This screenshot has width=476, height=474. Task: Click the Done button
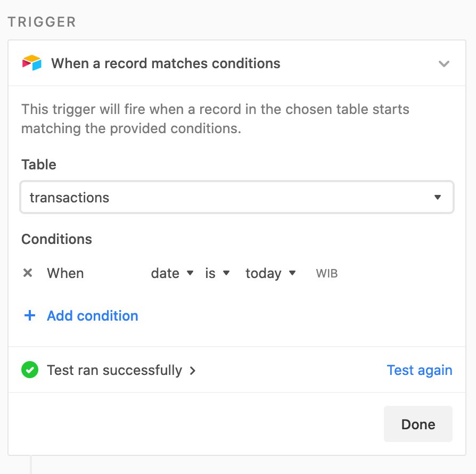(x=418, y=424)
